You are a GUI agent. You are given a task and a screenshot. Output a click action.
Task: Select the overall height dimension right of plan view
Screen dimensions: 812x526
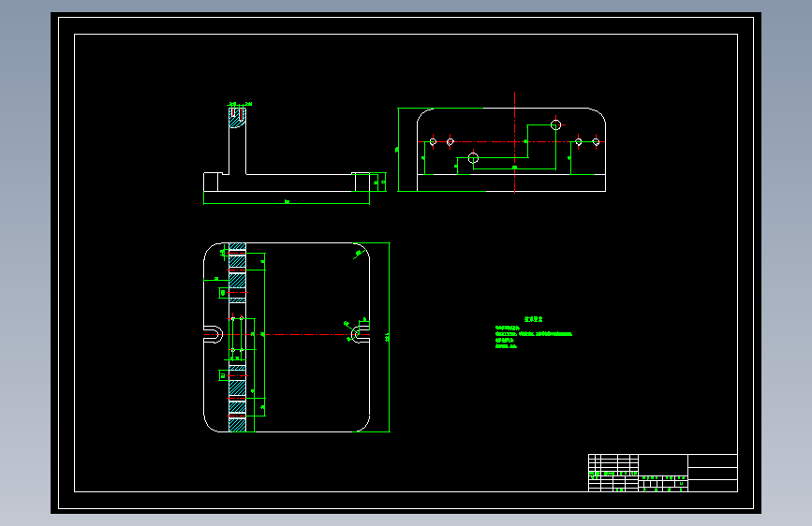click(x=389, y=337)
